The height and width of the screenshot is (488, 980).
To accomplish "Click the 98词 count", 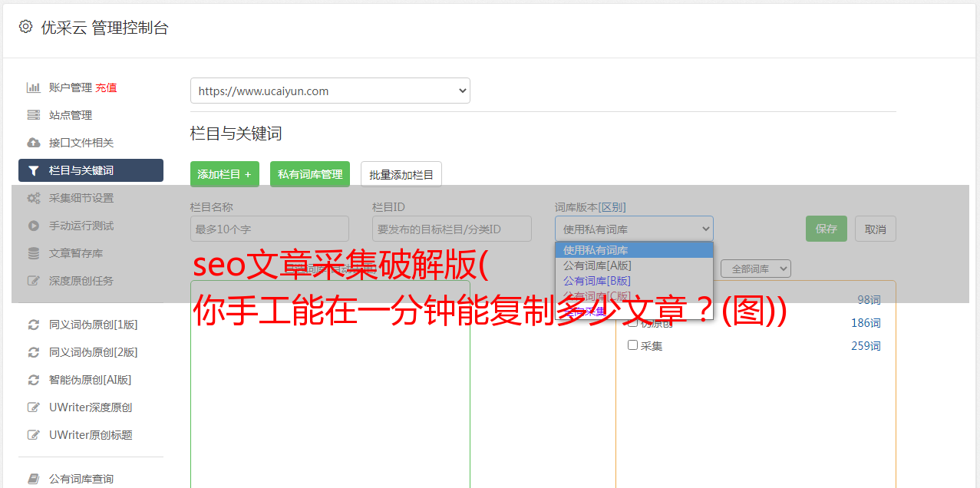I will pos(869,300).
